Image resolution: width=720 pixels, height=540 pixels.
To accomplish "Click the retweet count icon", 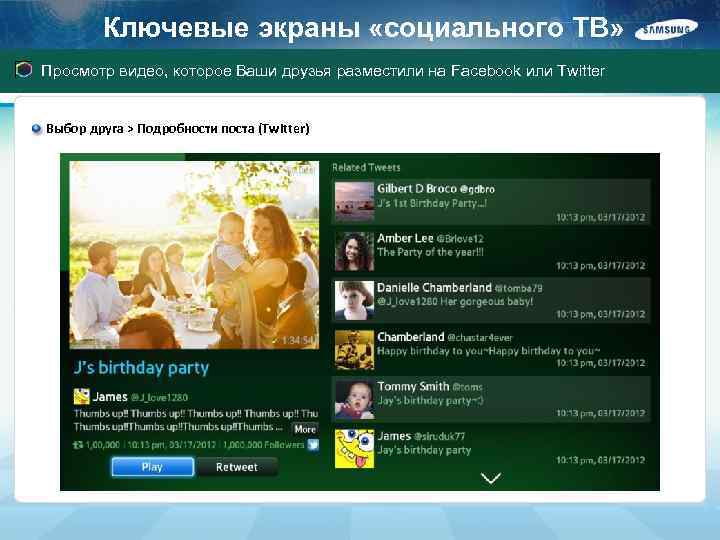I will point(78,444).
